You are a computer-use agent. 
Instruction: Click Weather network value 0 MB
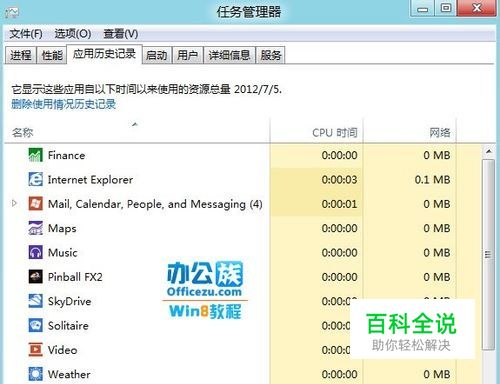437,374
